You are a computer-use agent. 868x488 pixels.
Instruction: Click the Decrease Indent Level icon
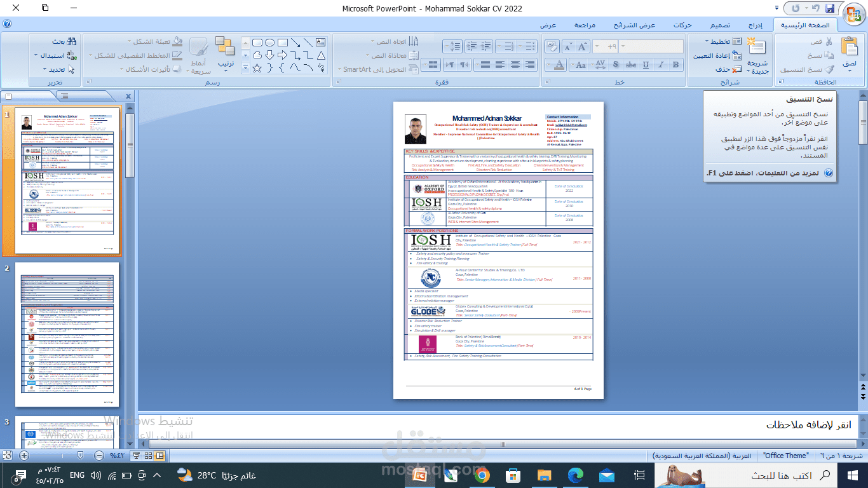click(x=486, y=46)
